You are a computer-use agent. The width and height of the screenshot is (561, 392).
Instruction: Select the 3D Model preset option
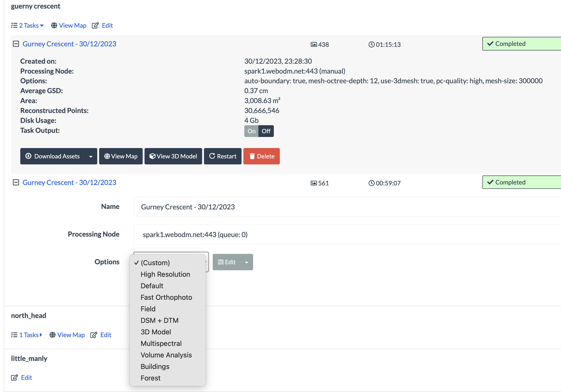tap(156, 331)
